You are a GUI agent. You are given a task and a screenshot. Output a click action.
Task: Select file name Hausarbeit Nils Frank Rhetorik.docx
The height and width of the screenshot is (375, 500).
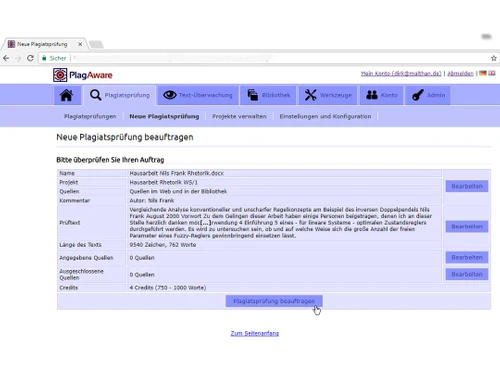coord(176,173)
